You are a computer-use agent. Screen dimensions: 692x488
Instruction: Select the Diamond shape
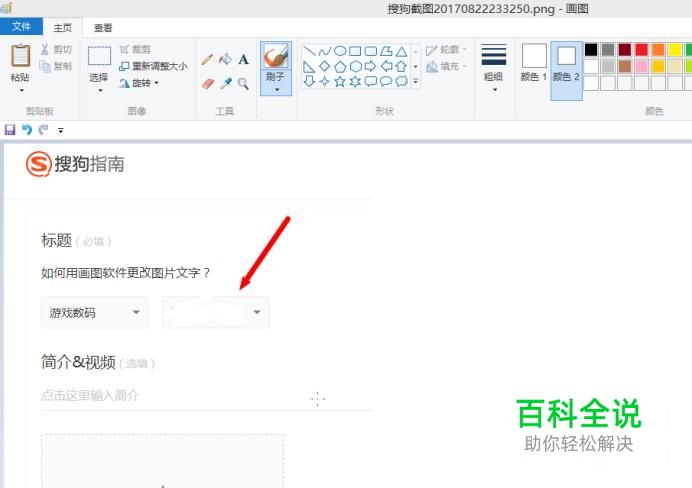coord(324,67)
